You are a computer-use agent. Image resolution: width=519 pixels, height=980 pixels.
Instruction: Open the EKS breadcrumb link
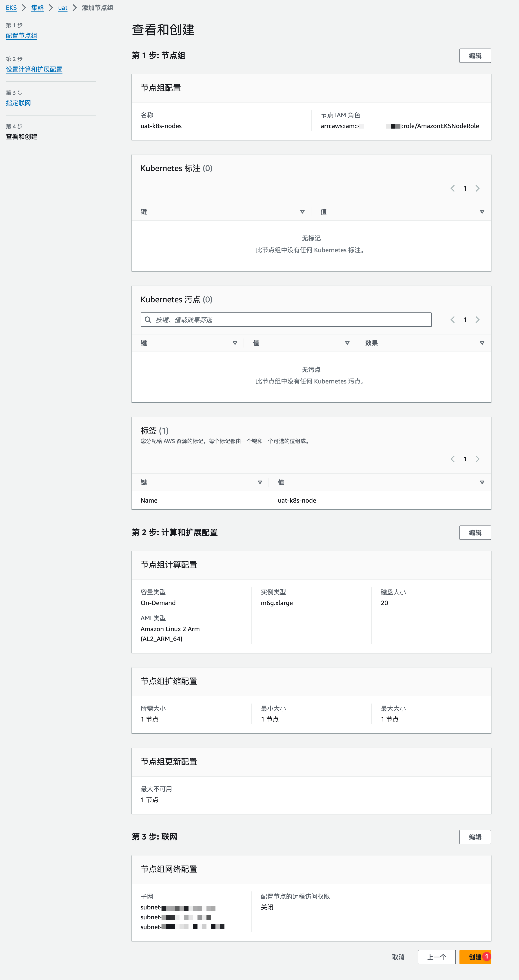[x=11, y=8]
